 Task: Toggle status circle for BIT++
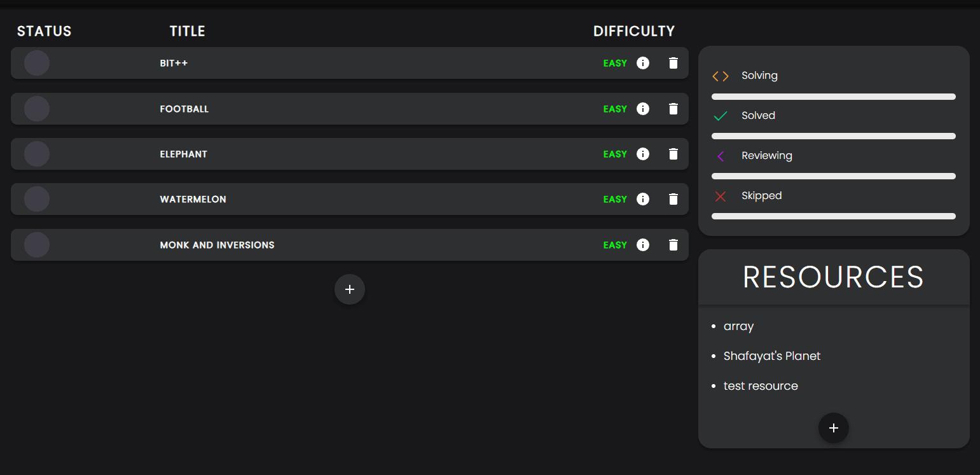[x=37, y=63]
